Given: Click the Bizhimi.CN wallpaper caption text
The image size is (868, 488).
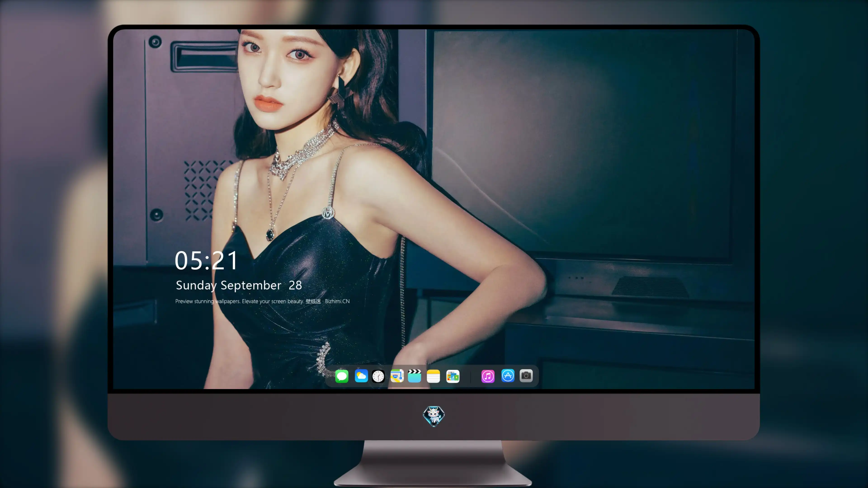Looking at the screenshot, I should pyautogui.click(x=262, y=301).
